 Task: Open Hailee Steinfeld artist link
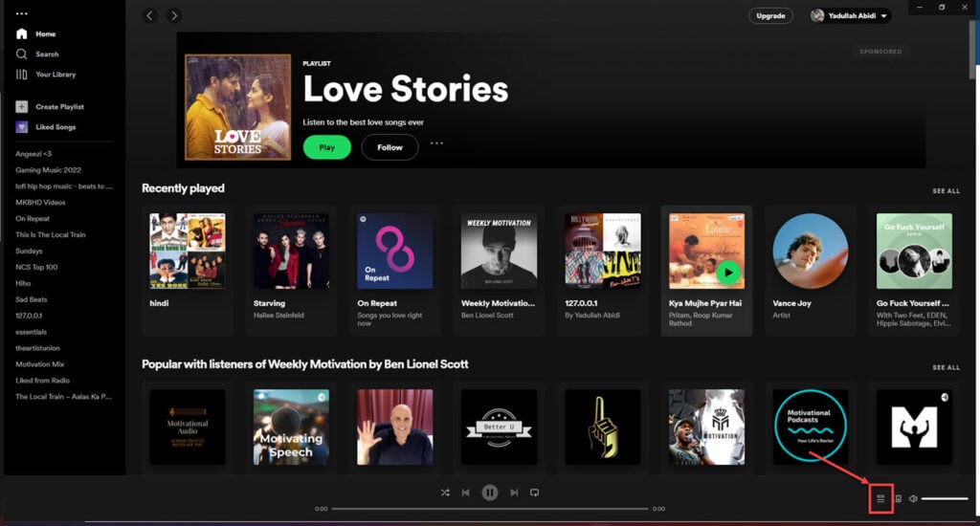[x=278, y=316]
